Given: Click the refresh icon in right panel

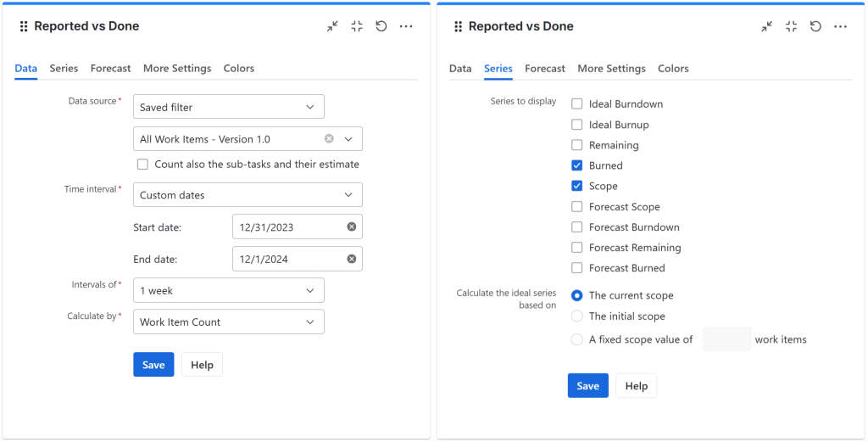Looking at the screenshot, I should [x=815, y=26].
